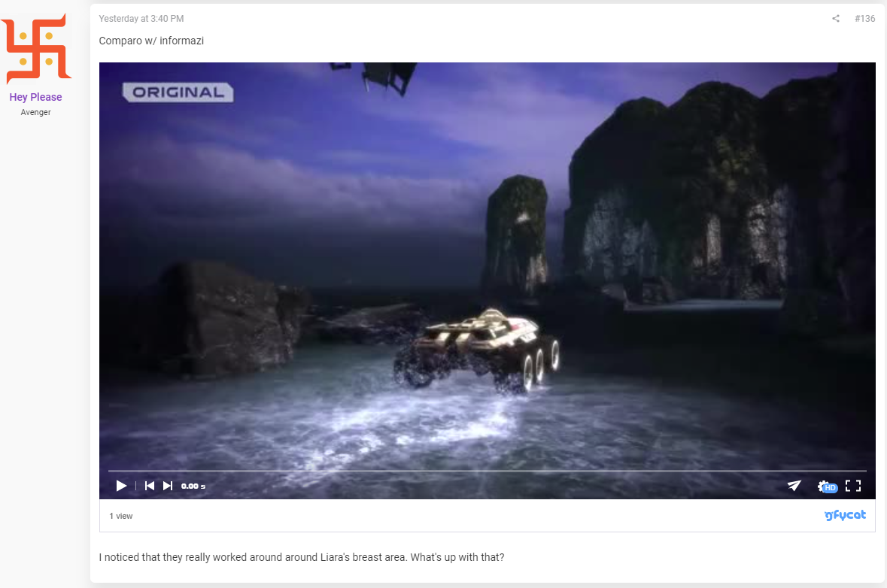The height and width of the screenshot is (588, 887).
Task: Click the ORIGINAL label in the video
Action: point(178,92)
